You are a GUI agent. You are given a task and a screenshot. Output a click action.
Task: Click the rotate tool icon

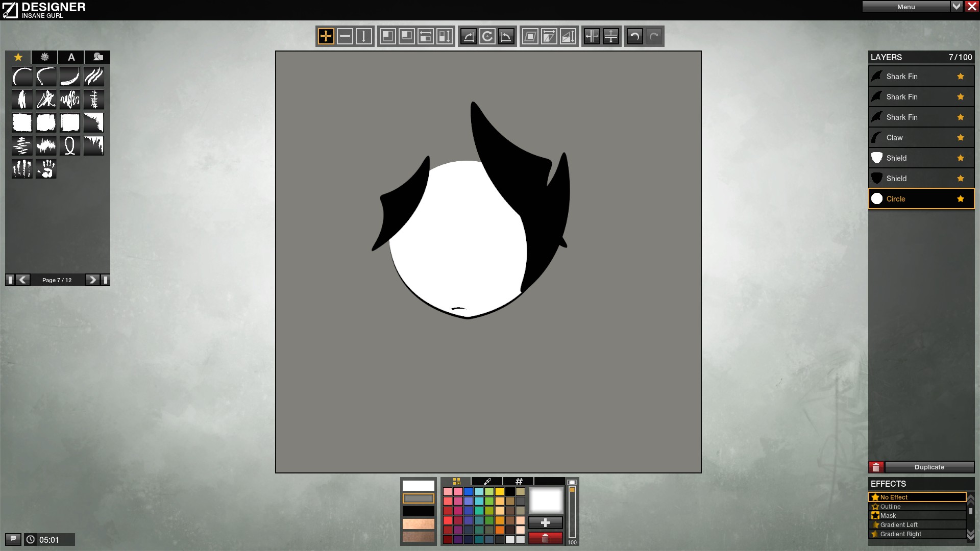487,36
